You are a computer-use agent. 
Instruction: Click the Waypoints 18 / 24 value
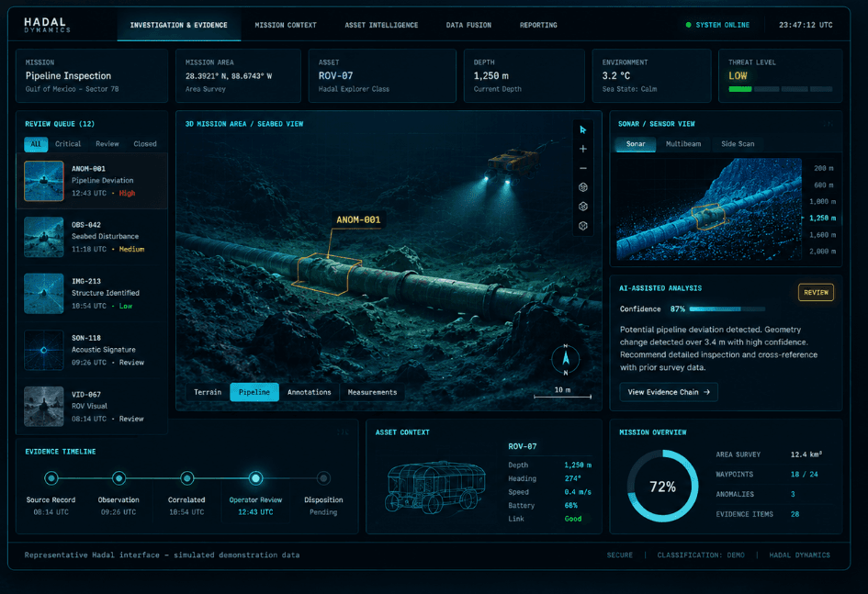click(804, 475)
